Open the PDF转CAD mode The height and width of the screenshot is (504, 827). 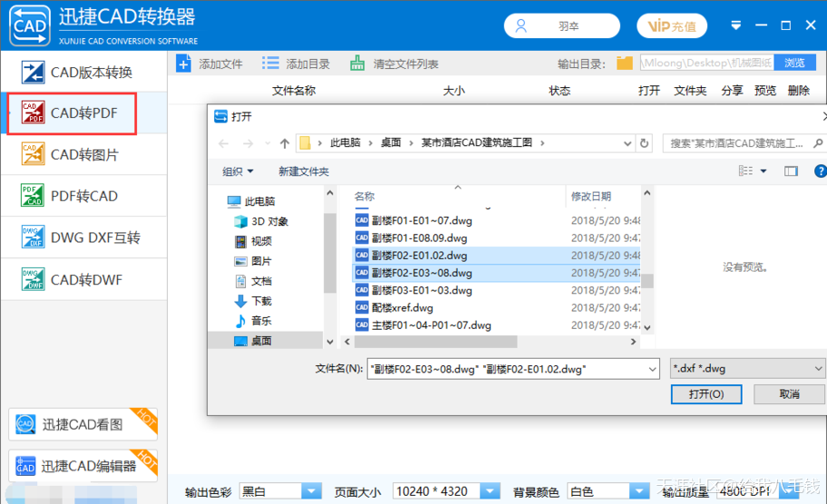coord(84,196)
